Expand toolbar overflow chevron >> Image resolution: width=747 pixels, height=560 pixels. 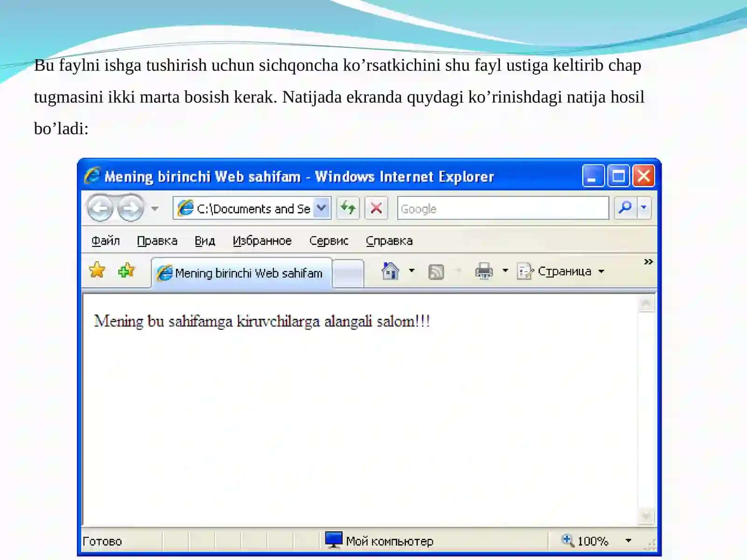648,262
